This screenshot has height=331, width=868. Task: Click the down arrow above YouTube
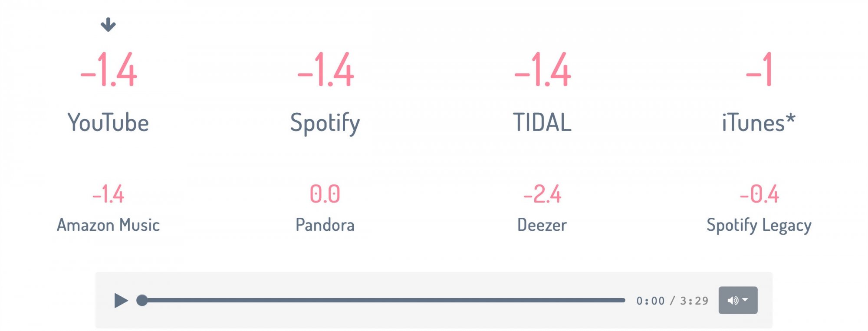click(x=108, y=25)
